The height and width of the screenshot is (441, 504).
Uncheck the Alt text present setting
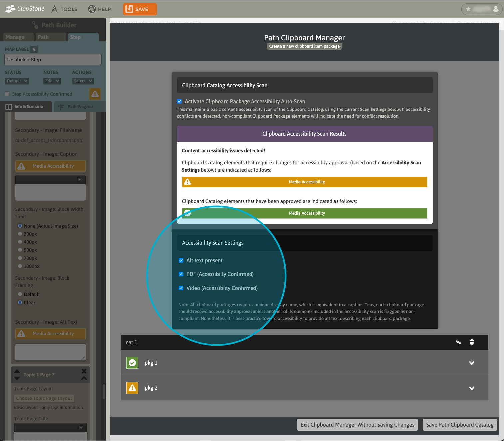[x=181, y=260]
